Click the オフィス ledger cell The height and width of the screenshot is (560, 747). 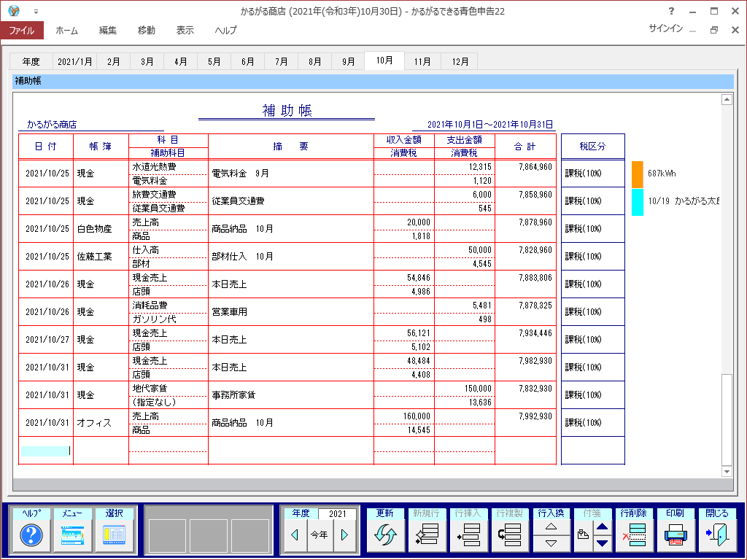click(101, 423)
